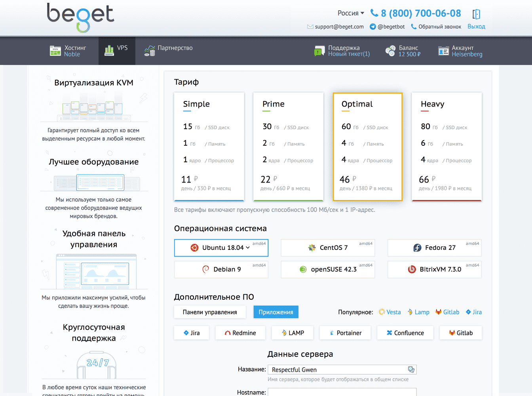This screenshot has width=532, height=396.
Task: Click the VPS servers icon
Action: point(109,50)
